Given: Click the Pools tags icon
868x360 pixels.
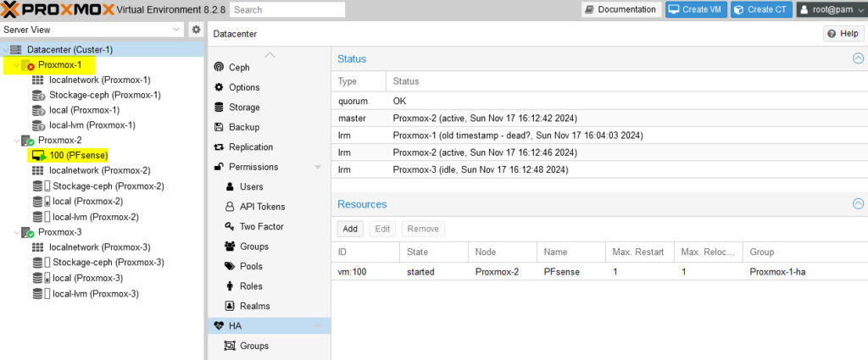Looking at the screenshot, I should 230,267.
